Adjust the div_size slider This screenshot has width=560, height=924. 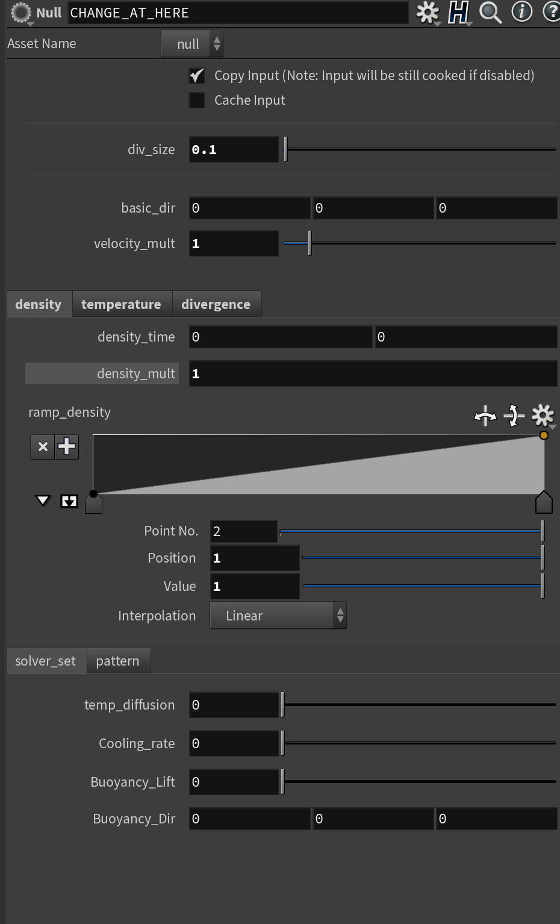[420, 149]
